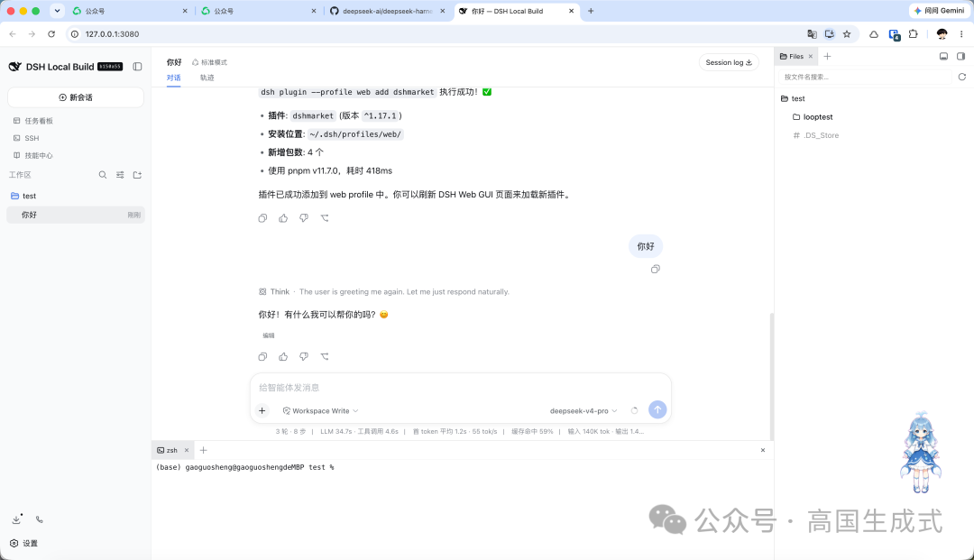The width and height of the screenshot is (974, 560).
Task: Select the Files panel tab
Action: click(792, 56)
